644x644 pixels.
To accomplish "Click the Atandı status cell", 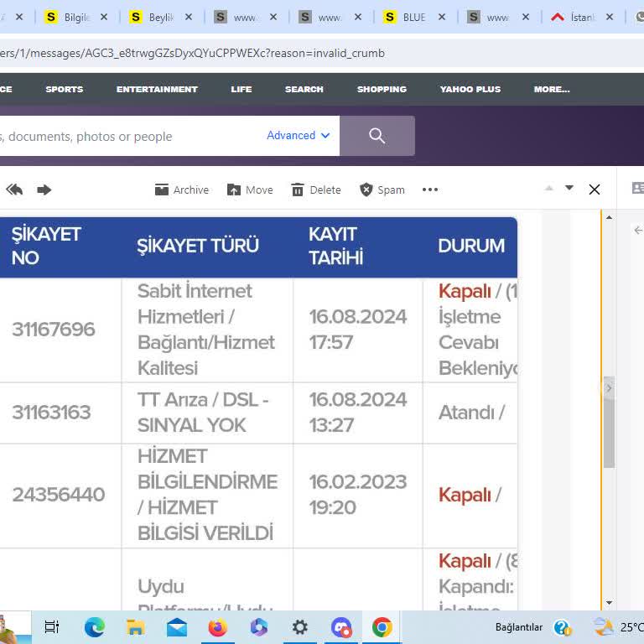I will click(x=471, y=413).
